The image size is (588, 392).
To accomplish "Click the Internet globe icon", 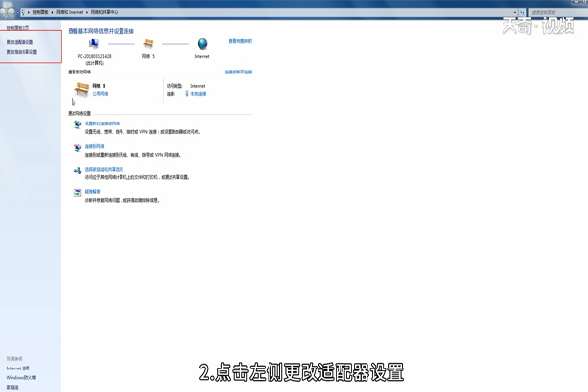I will tap(202, 44).
